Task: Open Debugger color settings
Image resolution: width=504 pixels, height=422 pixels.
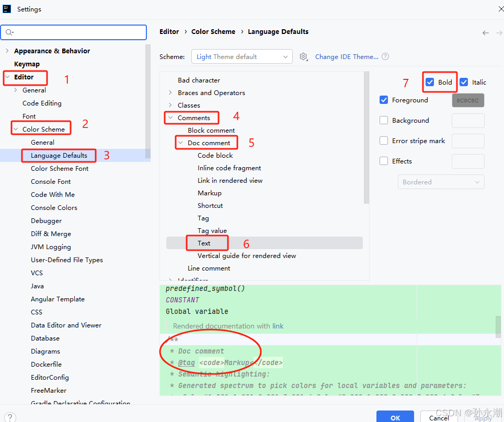Action: click(x=47, y=220)
